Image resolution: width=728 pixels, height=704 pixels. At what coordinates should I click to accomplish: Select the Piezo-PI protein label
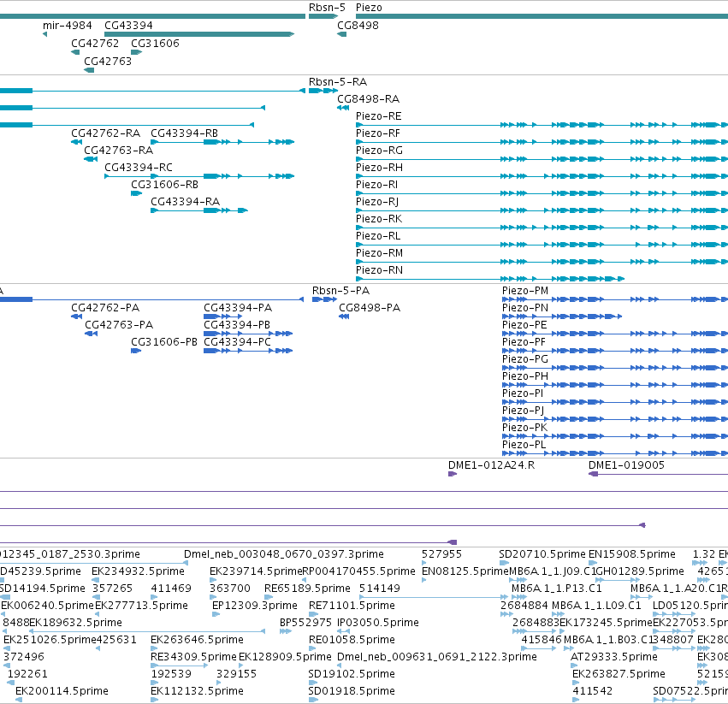(x=523, y=393)
